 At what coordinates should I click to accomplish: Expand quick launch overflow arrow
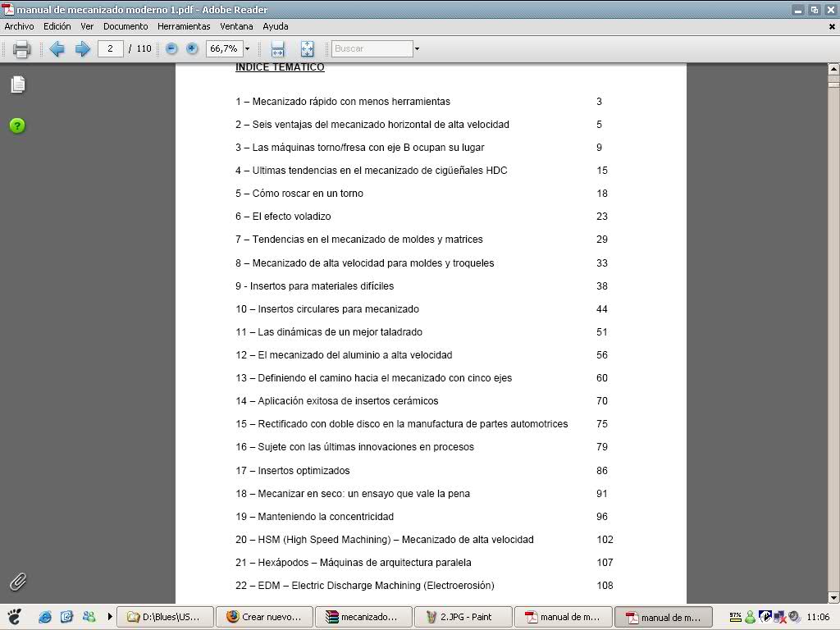tap(110, 617)
